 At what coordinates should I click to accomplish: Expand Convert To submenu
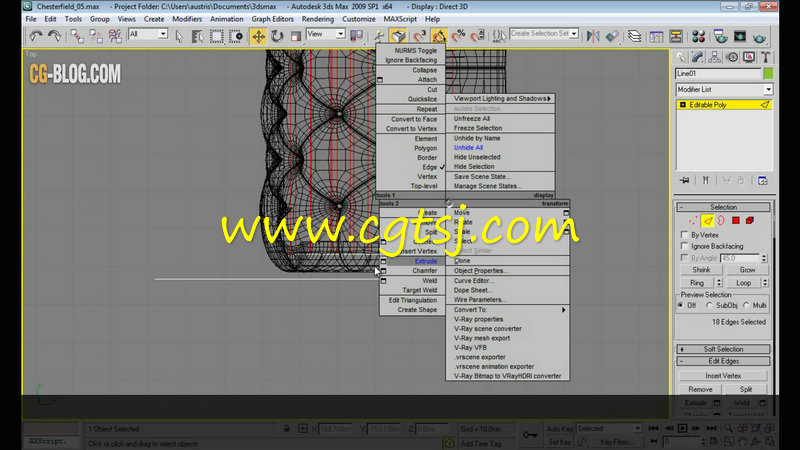[508, 310]
